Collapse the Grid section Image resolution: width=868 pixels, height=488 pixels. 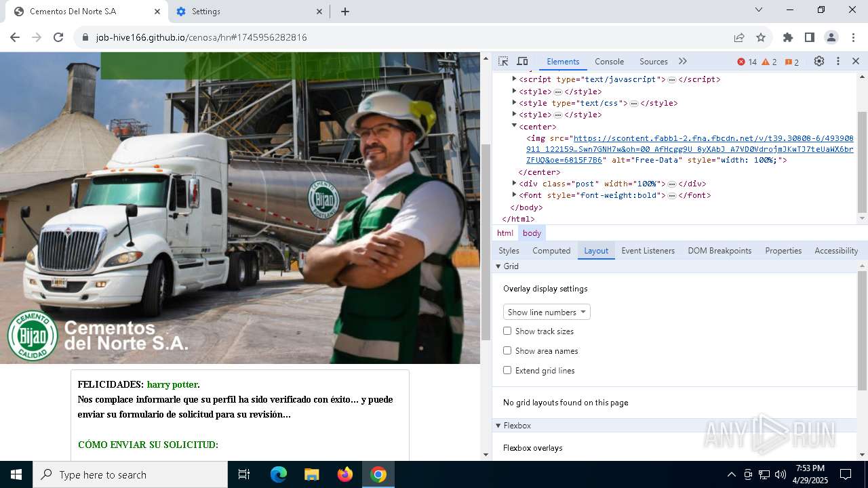(498, 266)
